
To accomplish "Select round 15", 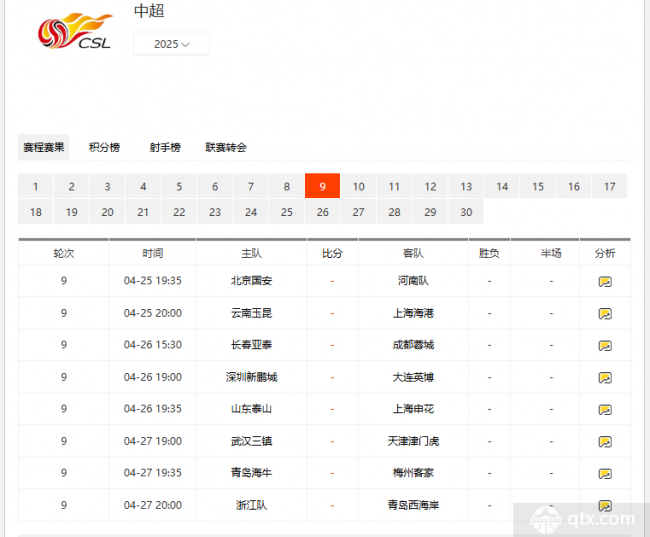I will (x=538, y=186).
